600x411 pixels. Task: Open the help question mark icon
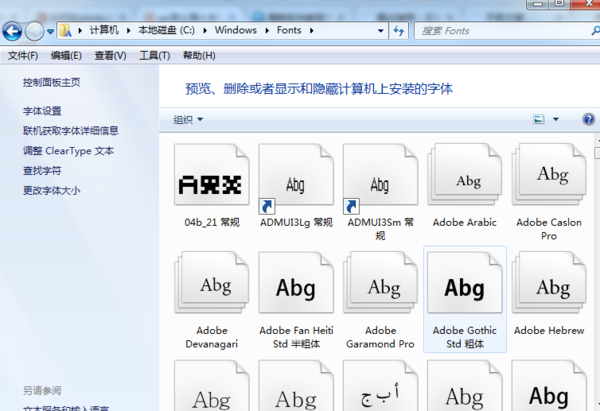click(589, 119)
